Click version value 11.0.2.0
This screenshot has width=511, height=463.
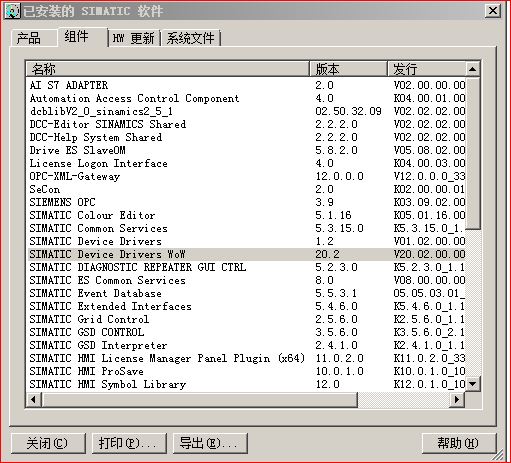[339, 358]
